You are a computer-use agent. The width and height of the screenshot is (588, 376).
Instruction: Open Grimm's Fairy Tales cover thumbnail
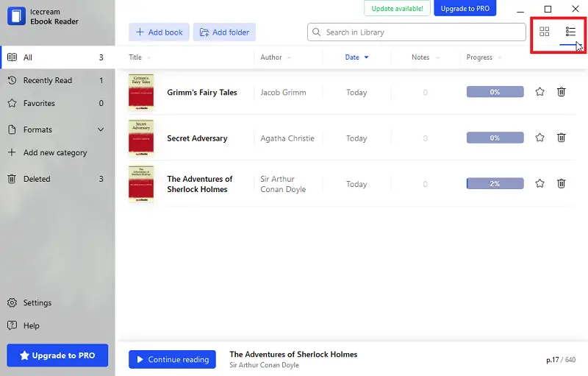point(141,92)
